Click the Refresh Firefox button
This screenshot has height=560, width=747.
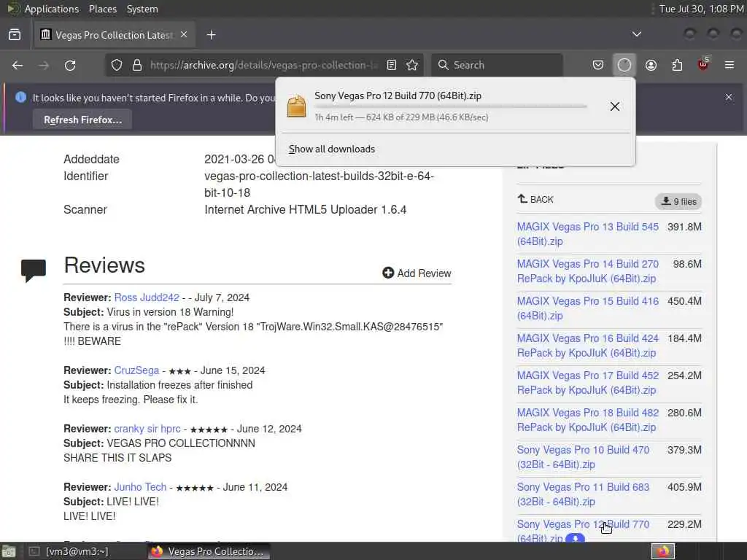(x=82, y=120)
